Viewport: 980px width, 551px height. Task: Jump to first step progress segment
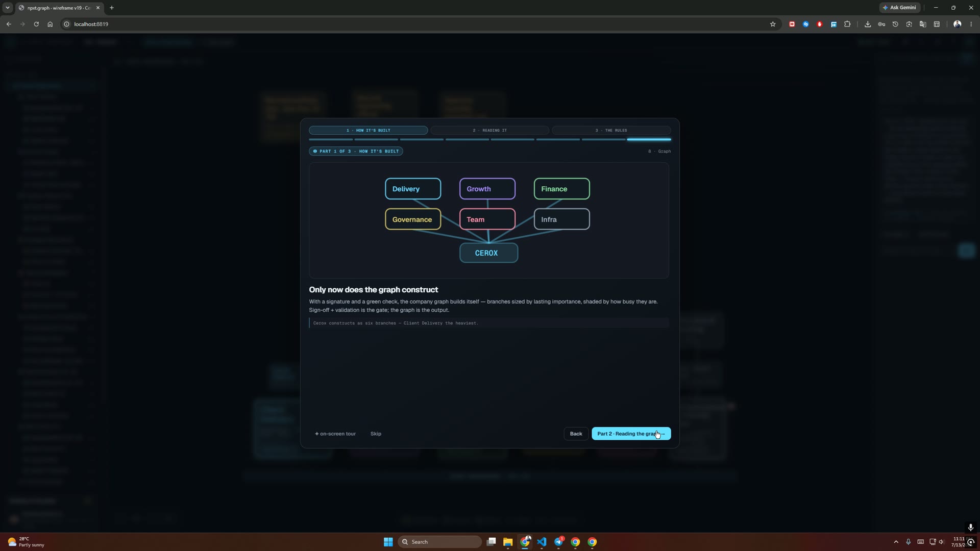331,139
